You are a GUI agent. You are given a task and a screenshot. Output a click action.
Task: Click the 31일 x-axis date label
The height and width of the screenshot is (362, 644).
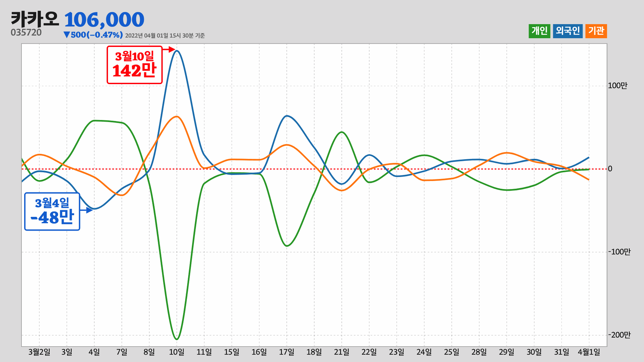click(x=562, y=352)
